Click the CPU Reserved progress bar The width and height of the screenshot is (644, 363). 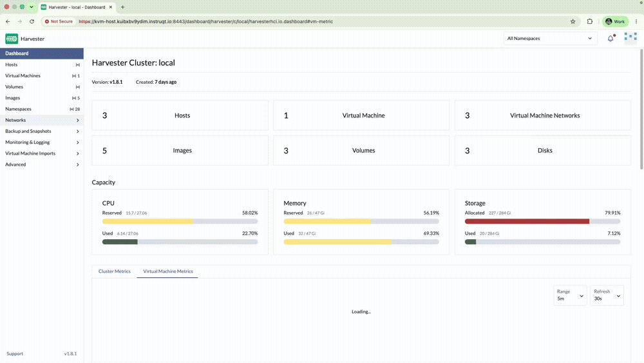(x=180, y=221)
